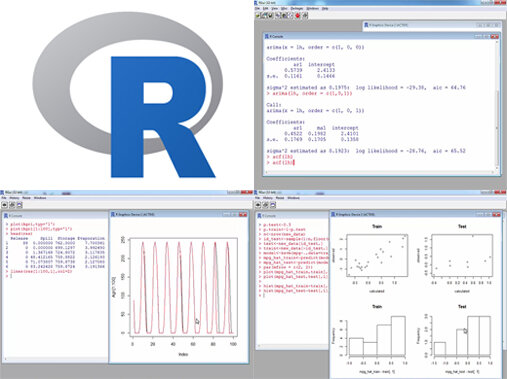
Task: Click the Paste icon in top-right RGui toolbar
Action: (x=284, y=15)
